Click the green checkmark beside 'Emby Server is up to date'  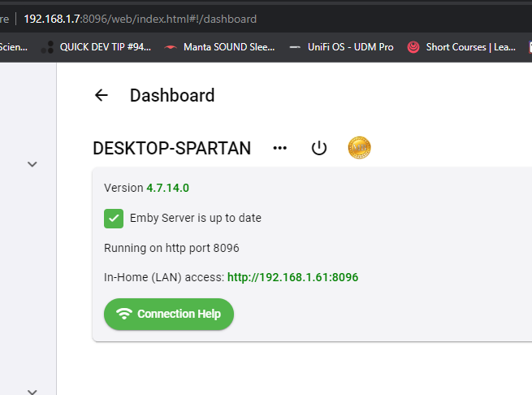coord(114,219)
